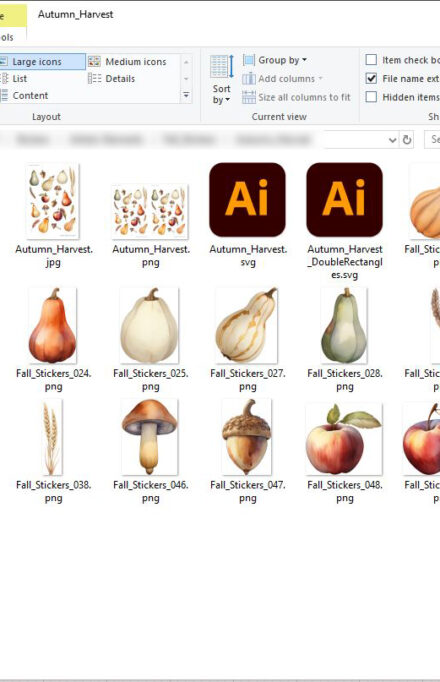Image resolution: width=440 pixels, height=682 pixels.
Task: Open the Autumn_Harvest.svg Illustrator file
Action: click(x=248, y=215)
